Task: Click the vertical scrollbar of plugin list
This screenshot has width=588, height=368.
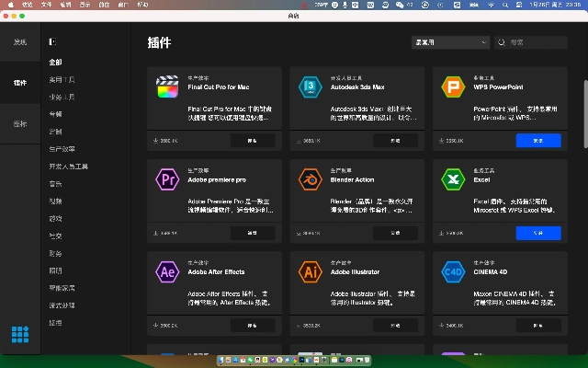Action: [584, 115]
